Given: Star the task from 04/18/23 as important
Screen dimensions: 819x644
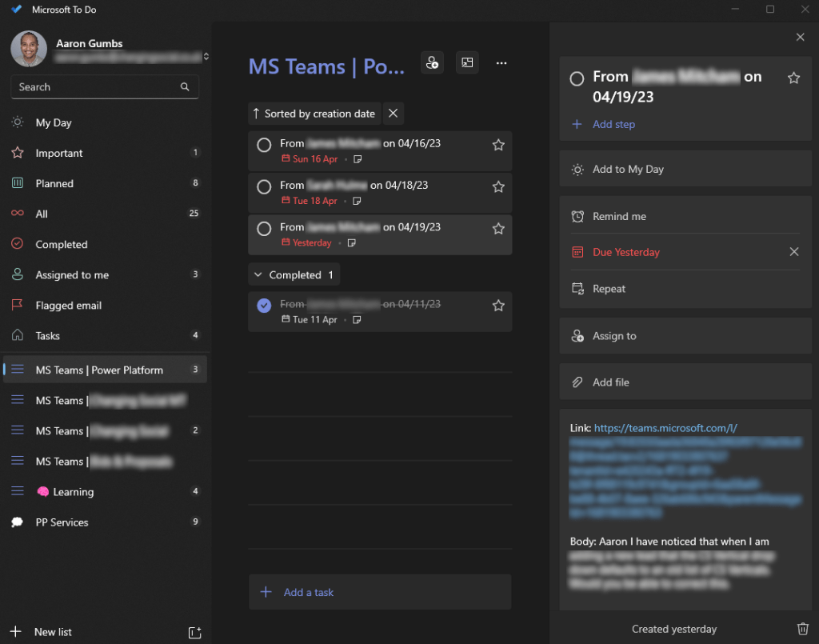Looking at the screenshot, I should (498, 186).
